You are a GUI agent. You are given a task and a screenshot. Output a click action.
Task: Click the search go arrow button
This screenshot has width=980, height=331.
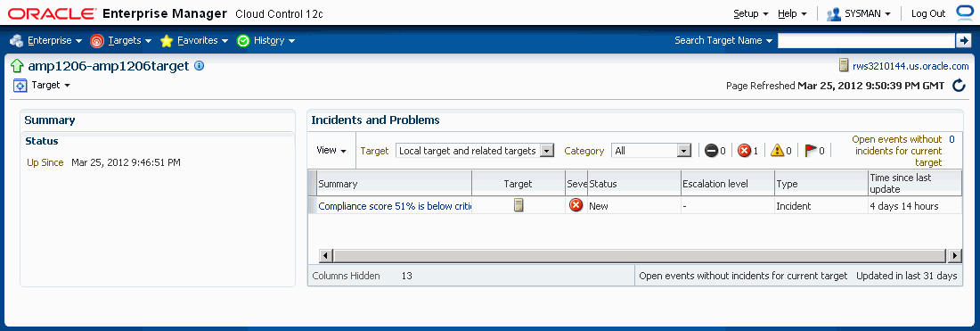[963, 41]
